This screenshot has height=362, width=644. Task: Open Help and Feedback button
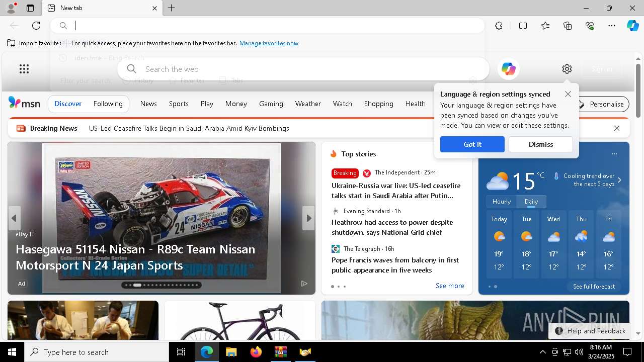point(590,331)
